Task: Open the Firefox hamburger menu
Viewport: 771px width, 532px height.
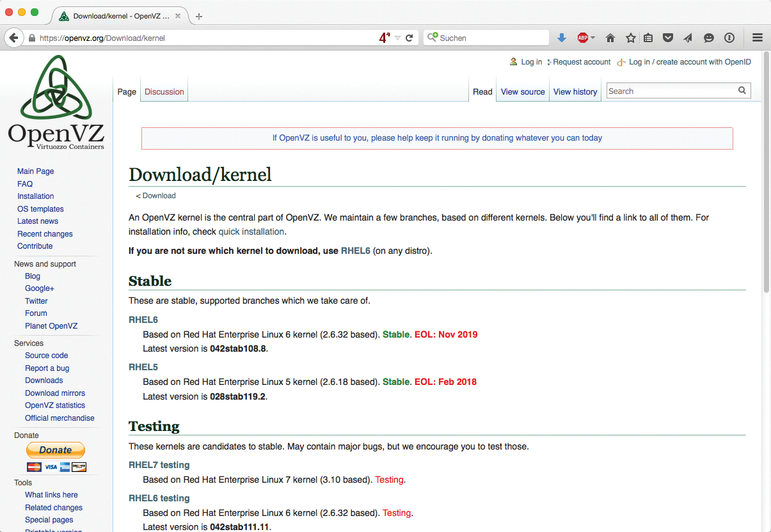Action: click(x=758, y=38)
